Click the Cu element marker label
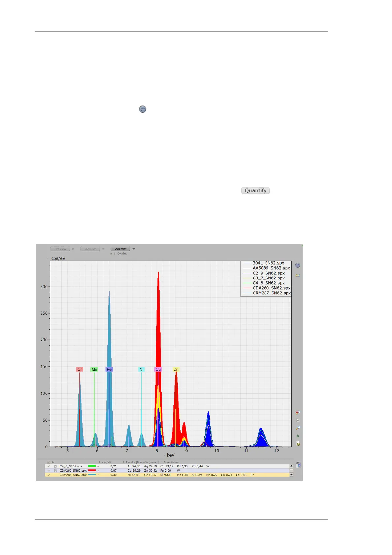Viewport: 392px width, 555px height. click(x=158, y=369)
